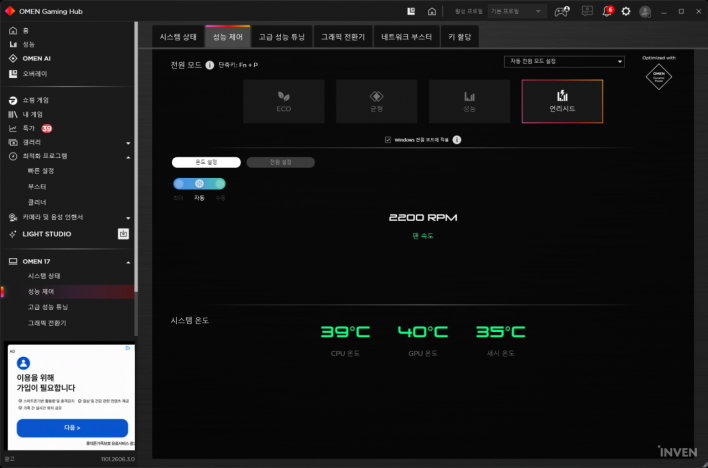Open the user profile avatar
708x468 pixels.
coord(645,12)
